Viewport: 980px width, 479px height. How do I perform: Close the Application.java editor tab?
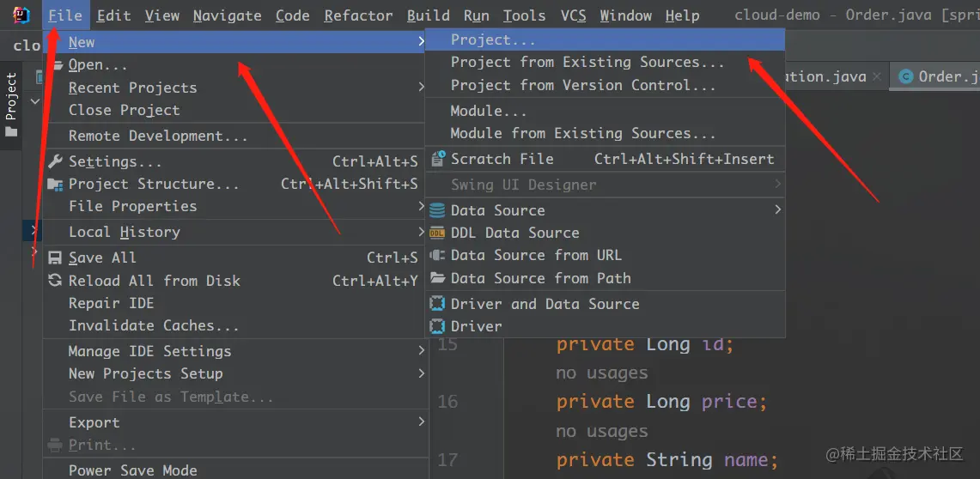[876, 76]
